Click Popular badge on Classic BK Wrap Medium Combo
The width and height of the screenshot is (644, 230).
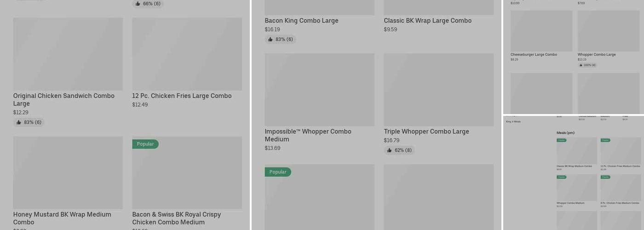click(561, 140)
